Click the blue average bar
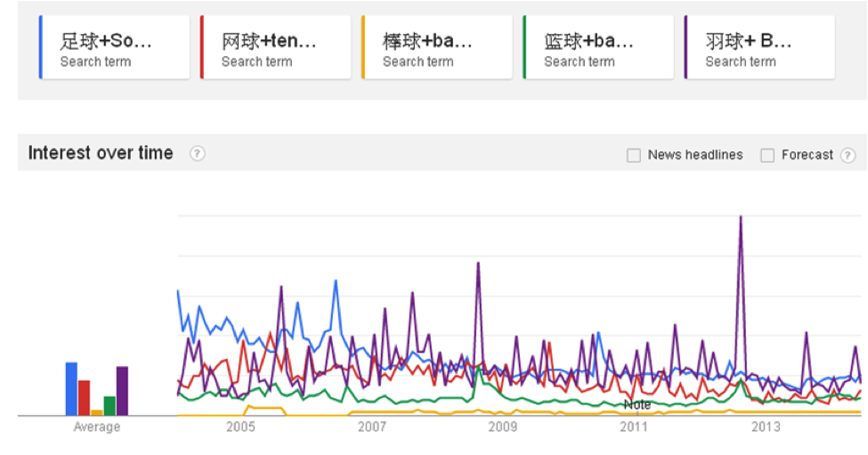 (71, 389)
